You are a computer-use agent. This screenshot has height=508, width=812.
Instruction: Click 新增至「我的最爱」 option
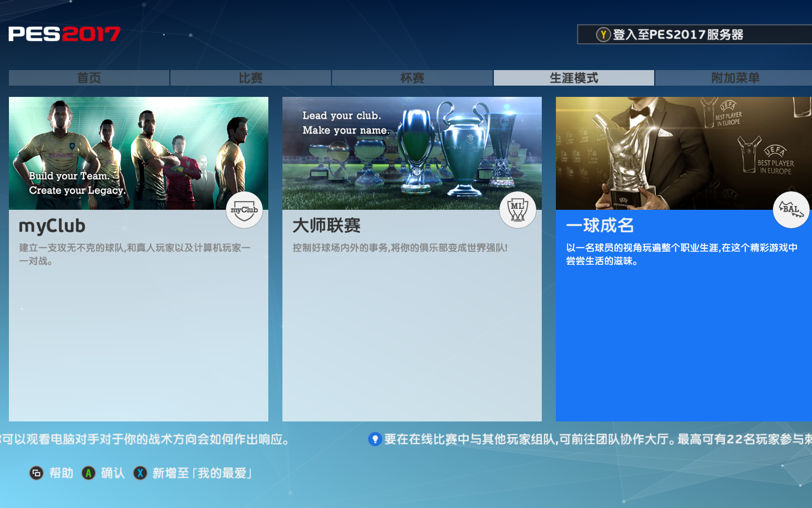[202, 473]
